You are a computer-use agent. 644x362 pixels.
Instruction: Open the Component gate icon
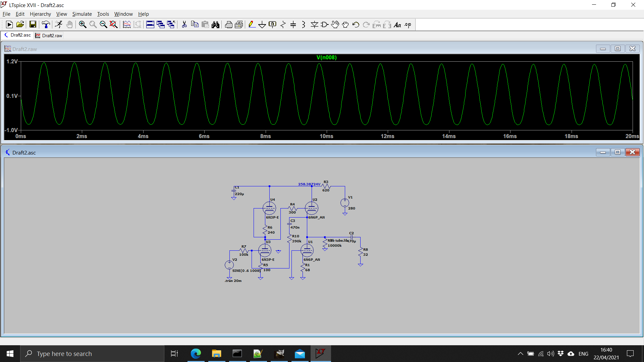[x=325, y=24]
